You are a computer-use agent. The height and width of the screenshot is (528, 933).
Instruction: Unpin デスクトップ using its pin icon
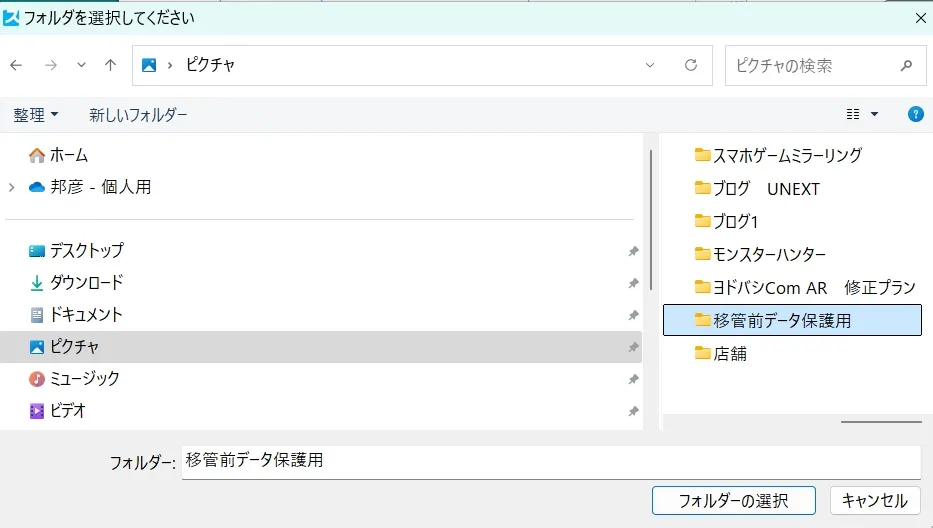click(x=633, y=251)
